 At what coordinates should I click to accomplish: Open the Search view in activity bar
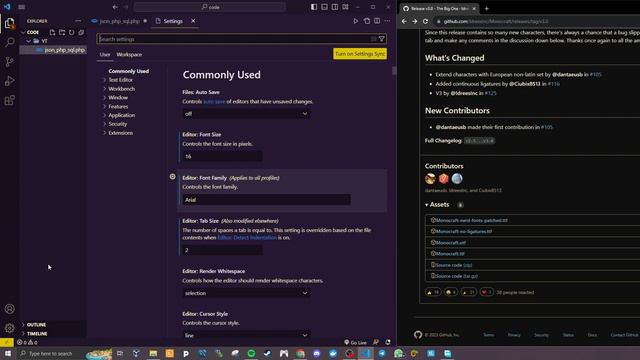[x=9, y=42]
